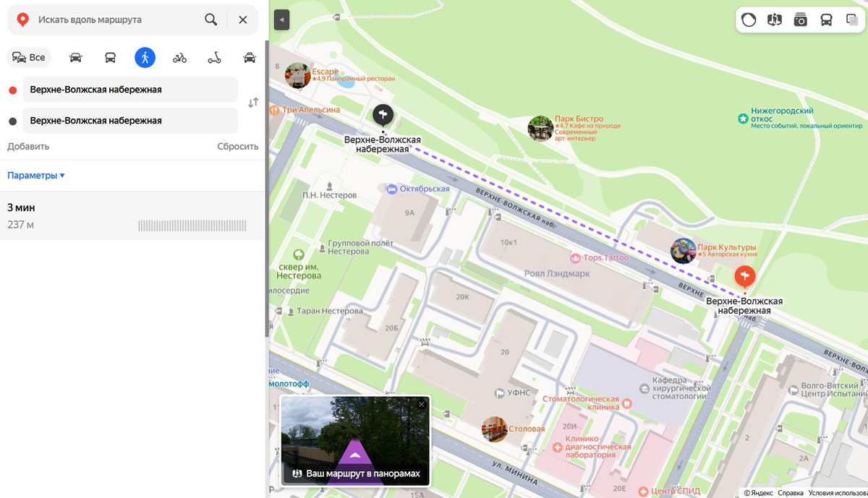The image size is (868, 498).
Task: Click the left panel vertical scrollbar
Action: point(266,188)
